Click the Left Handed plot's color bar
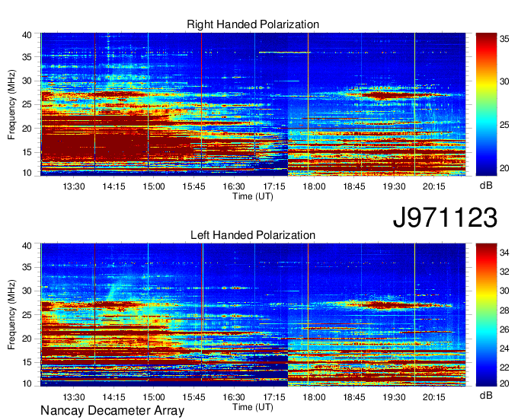518x420 pixels. click(486, 315)
